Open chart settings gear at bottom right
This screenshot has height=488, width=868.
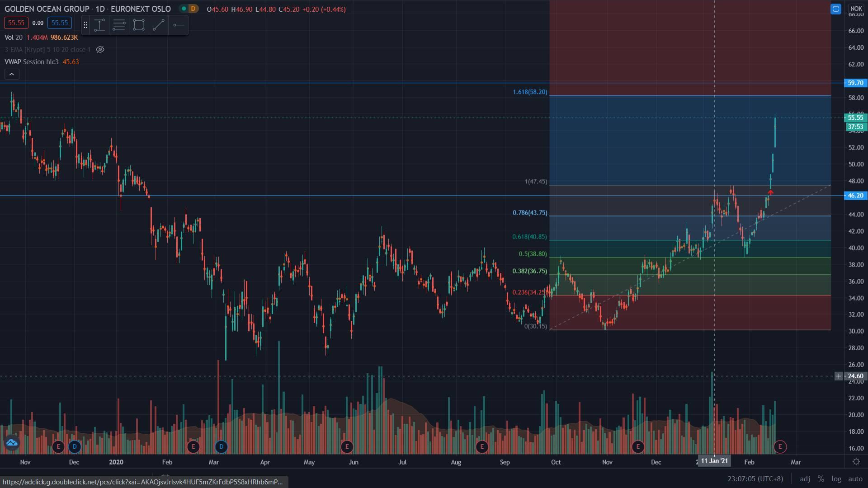click(856, 462)
